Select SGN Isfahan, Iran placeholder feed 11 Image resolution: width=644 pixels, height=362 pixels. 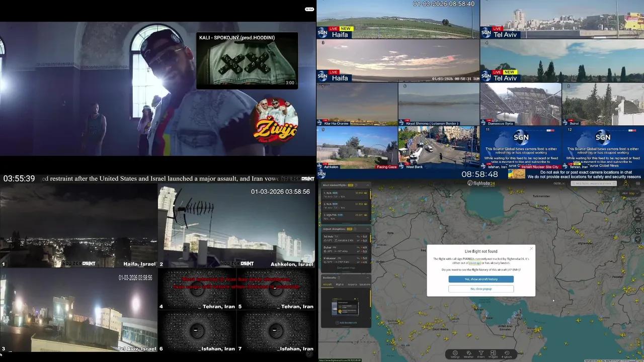click(x=521, y=147)
